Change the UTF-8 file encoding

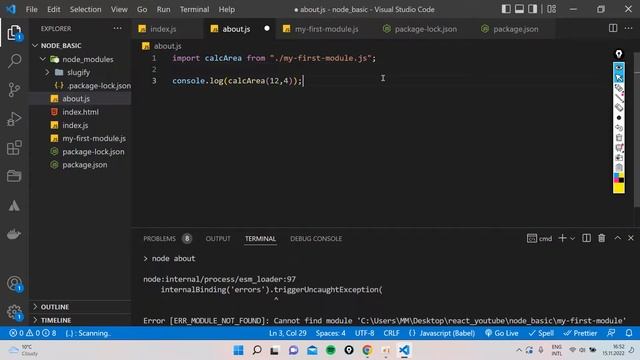[364, 333]
